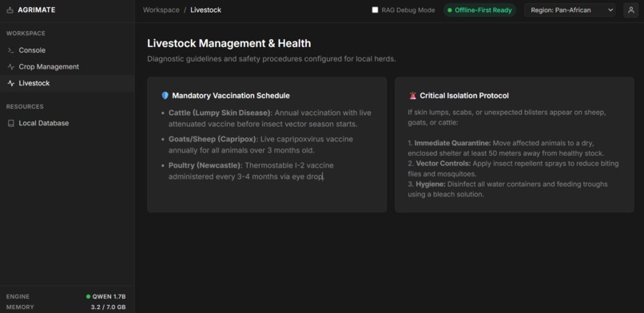
Task: Click the Livestock breadcrumb
Action: point(206,10)
